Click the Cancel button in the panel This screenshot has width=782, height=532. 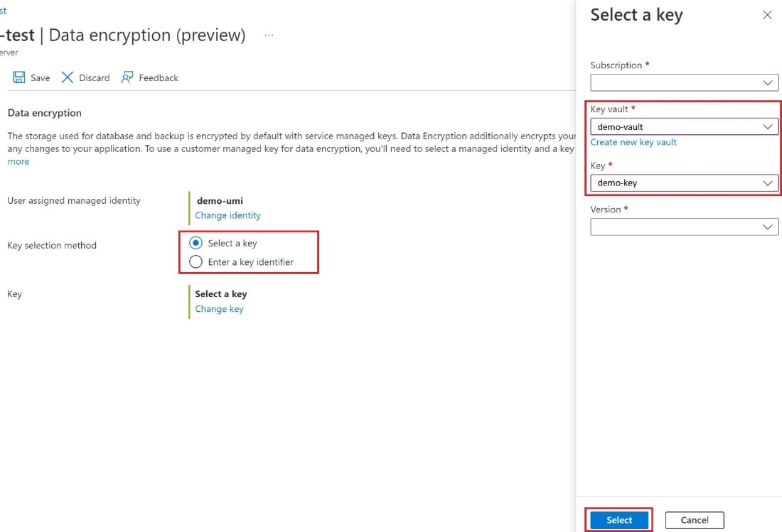tap(695, 520)
